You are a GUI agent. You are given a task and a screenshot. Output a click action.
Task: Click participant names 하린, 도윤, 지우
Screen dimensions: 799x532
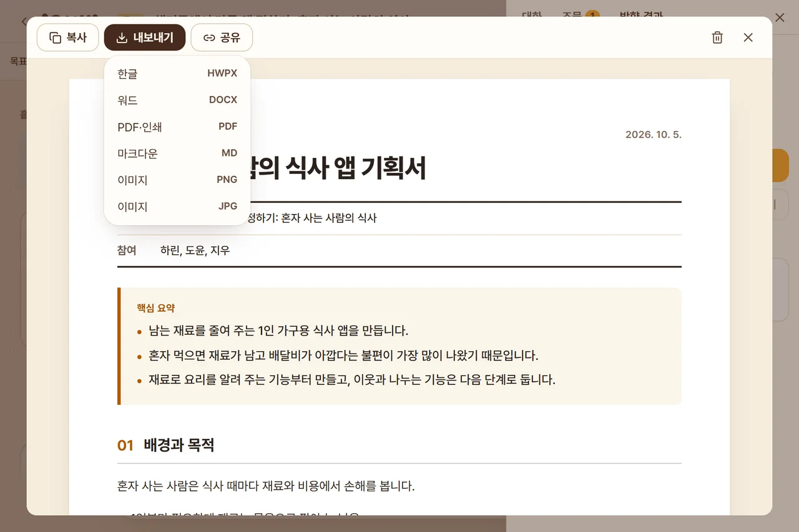pyautogui.click(x=195, y=251)
